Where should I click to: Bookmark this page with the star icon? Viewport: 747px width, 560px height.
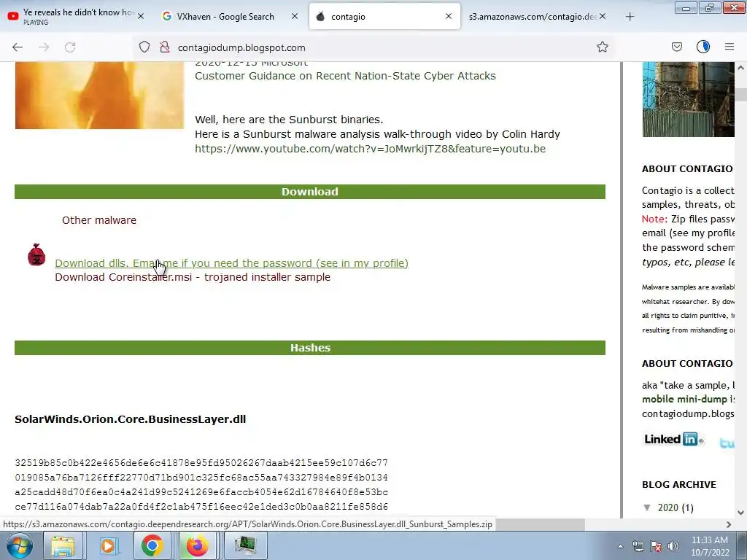pos(602,47)
